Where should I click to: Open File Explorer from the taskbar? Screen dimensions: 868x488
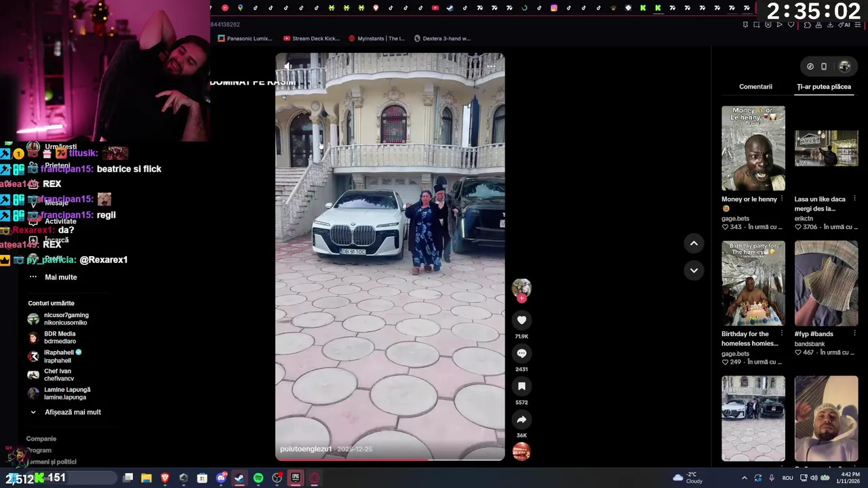(146, 478)
